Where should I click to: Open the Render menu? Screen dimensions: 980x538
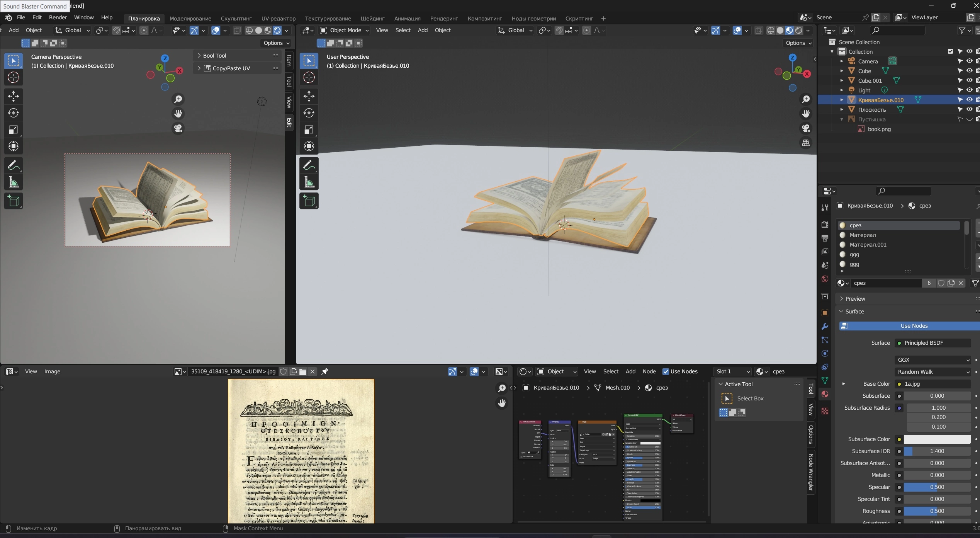coord(58,17)
